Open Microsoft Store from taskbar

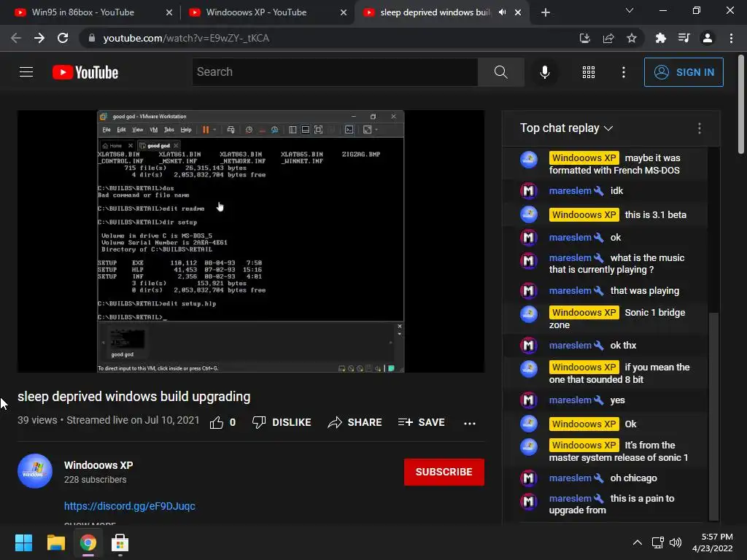pos(120,542)
